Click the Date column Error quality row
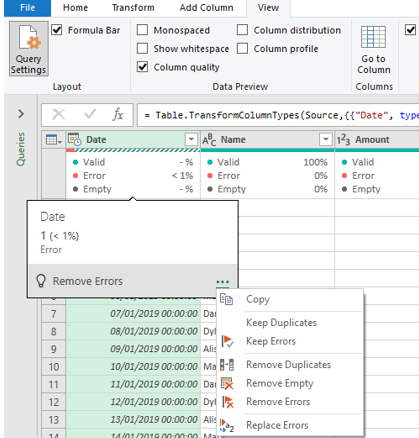Viewport: 419px width, 438px height. point(133,176)
